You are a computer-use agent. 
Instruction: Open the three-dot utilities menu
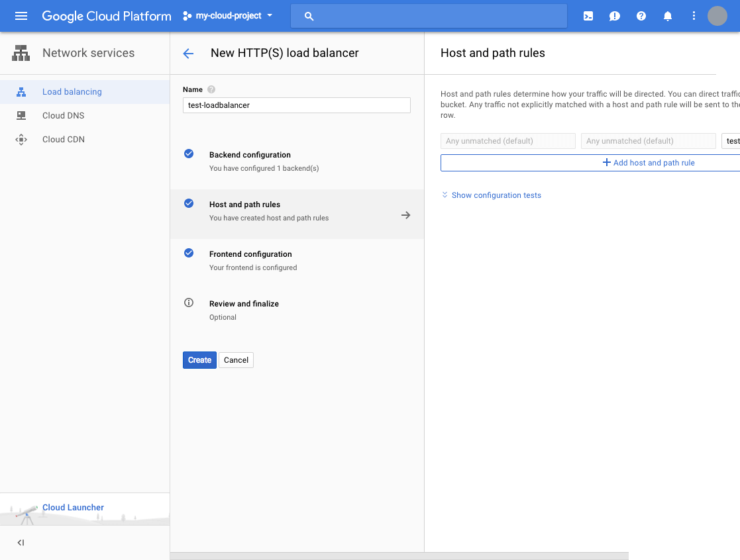tap(693, 16)
